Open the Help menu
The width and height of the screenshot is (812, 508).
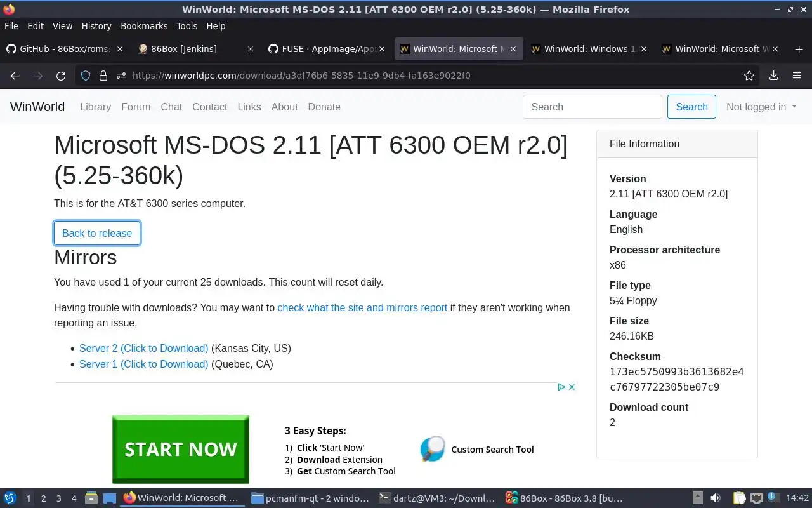[x=216, y=26]
